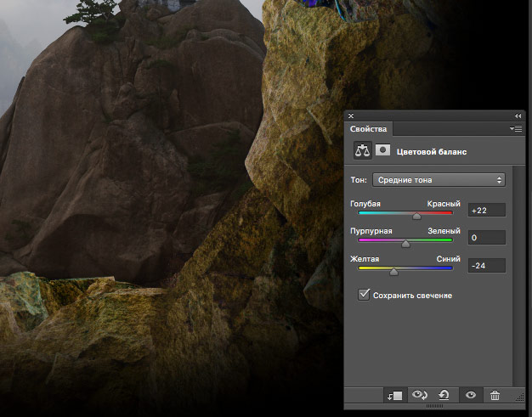Close the Свойства panel

[351, 116]
